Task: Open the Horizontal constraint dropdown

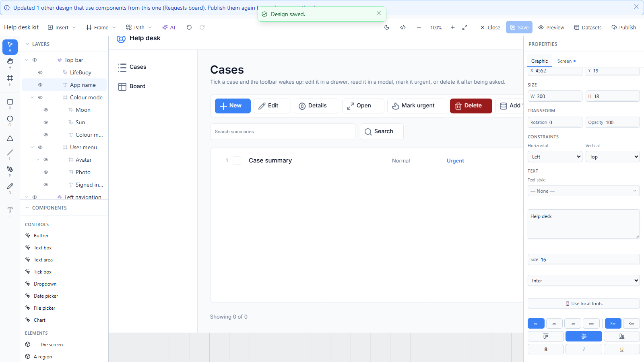Action: pos(555,156)
